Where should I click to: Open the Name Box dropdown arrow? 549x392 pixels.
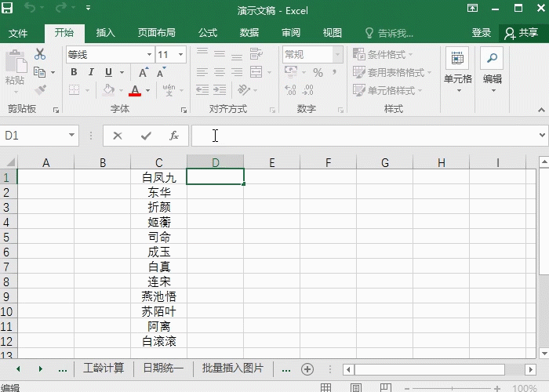click(x=71, y=136)
